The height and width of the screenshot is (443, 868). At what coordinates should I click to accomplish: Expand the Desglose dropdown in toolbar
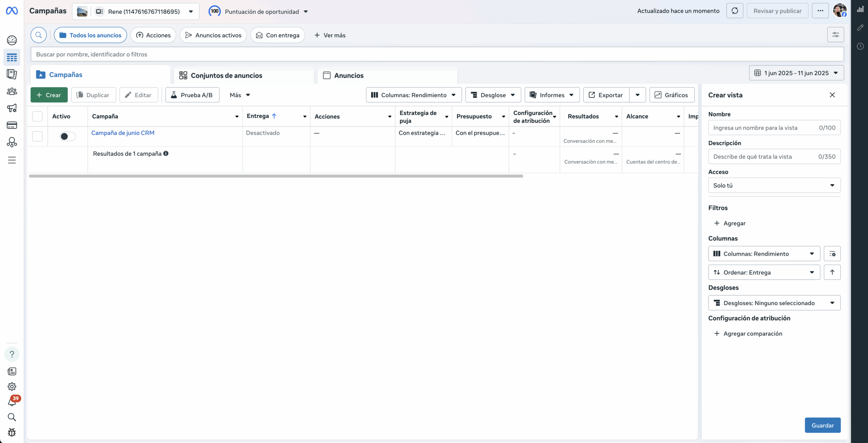[x=493, y=95]
